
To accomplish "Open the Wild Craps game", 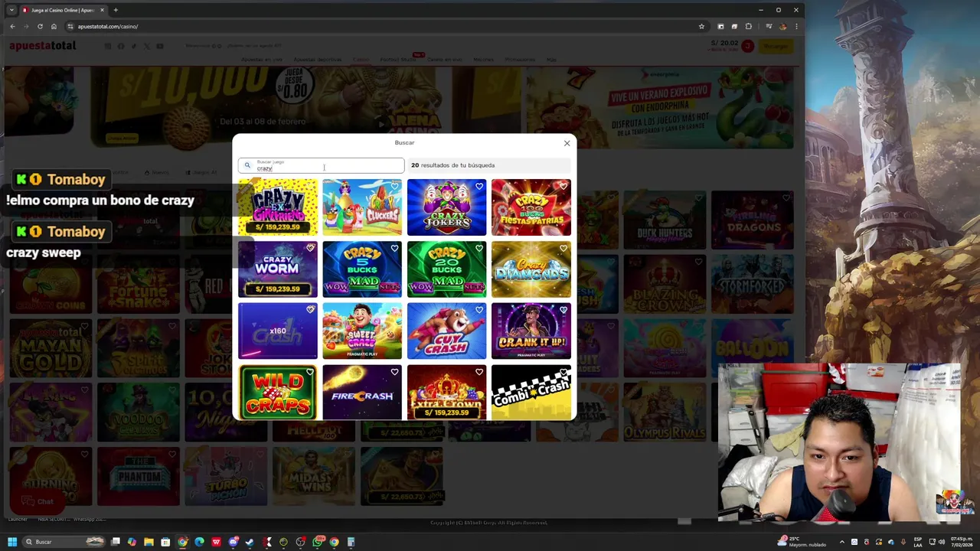I will point(278,393).
